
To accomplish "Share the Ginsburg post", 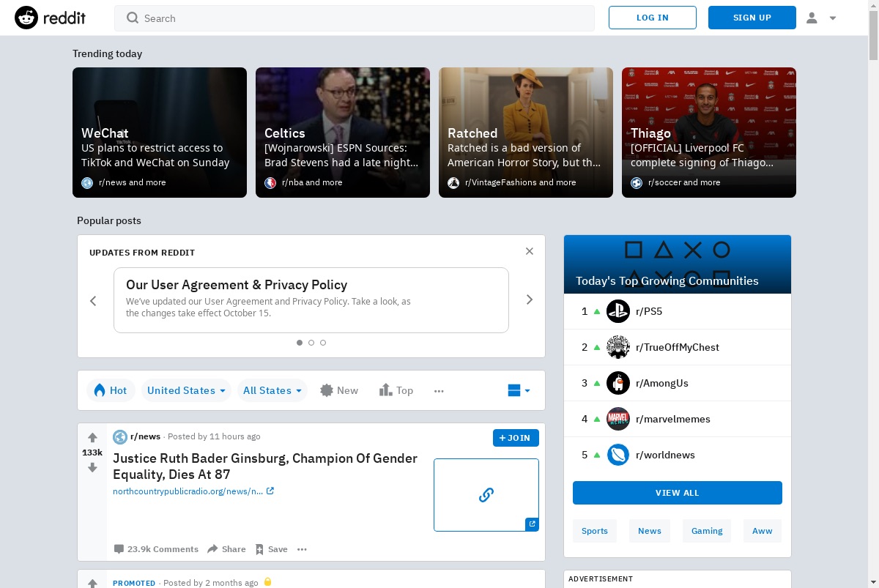I will pos(226,549).
